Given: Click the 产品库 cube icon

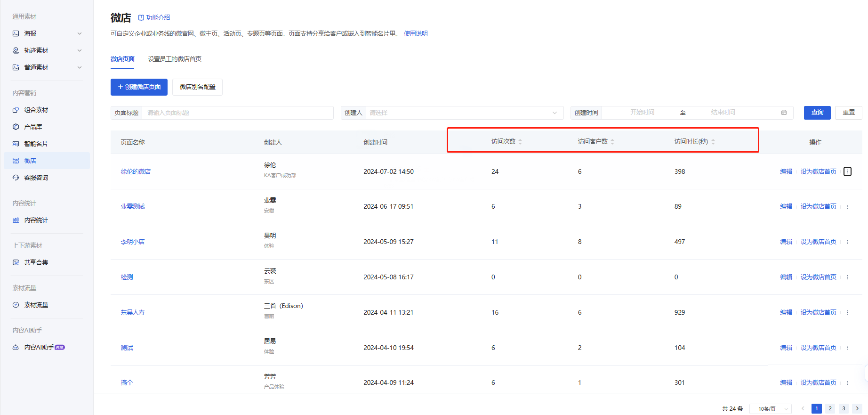Looking at the screenshot, I should pyautogui.click(x=16, y=127).
